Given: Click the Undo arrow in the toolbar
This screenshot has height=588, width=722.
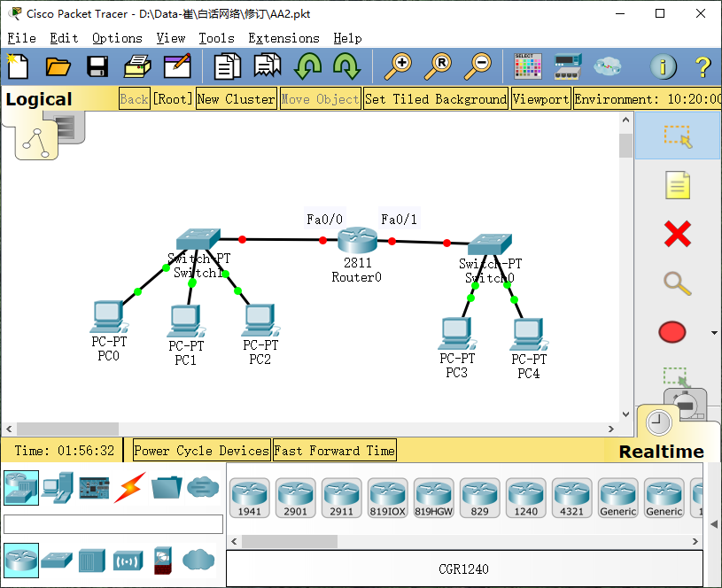Looking at the screenshot, I should pos(308,66).
